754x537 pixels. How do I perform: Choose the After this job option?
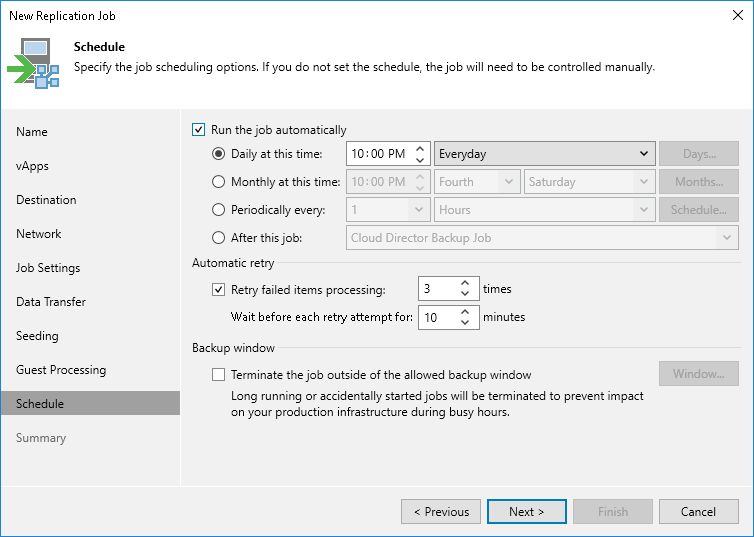[219, 238]
